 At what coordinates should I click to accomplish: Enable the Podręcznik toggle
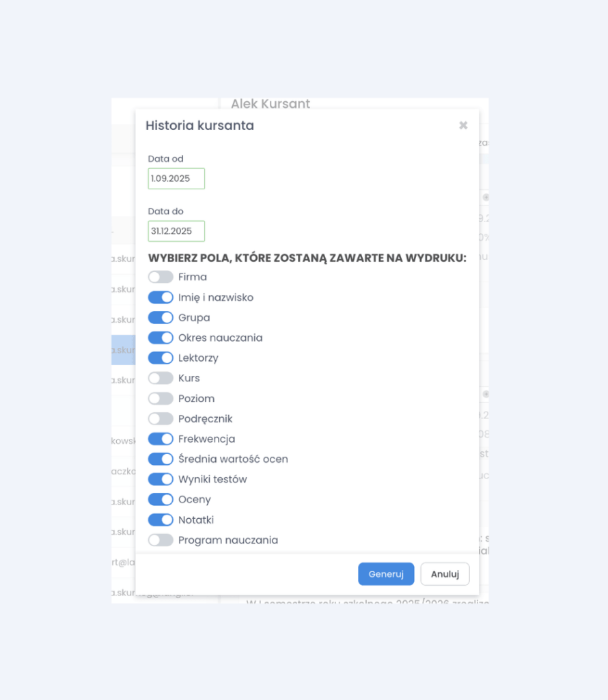click(161, 418)
